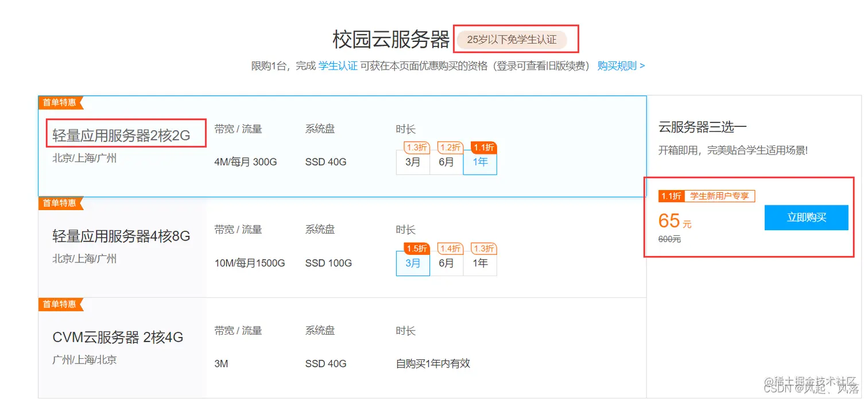Click 广州/上海/北京 under the CVM plan
The image size is (868, 399).
click(84, 360)
